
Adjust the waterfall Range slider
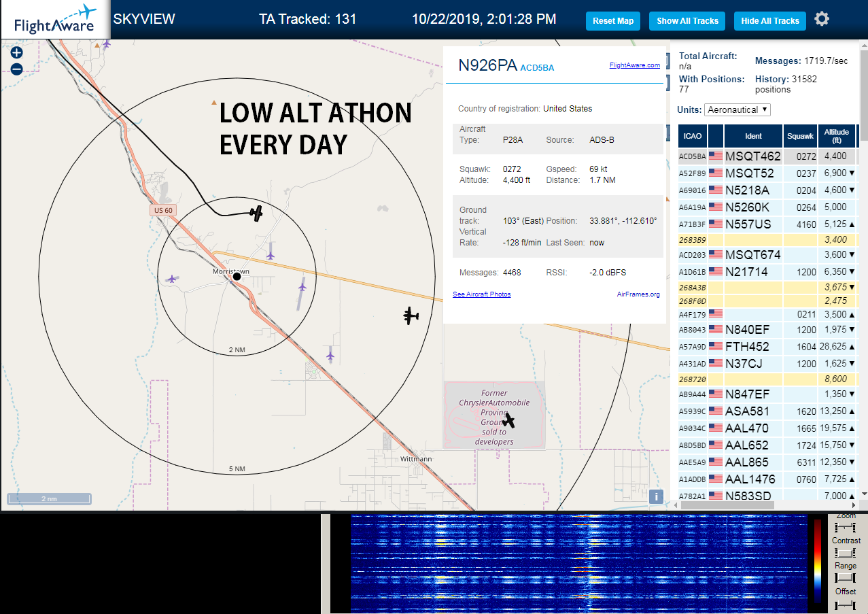tap(846, 578)
